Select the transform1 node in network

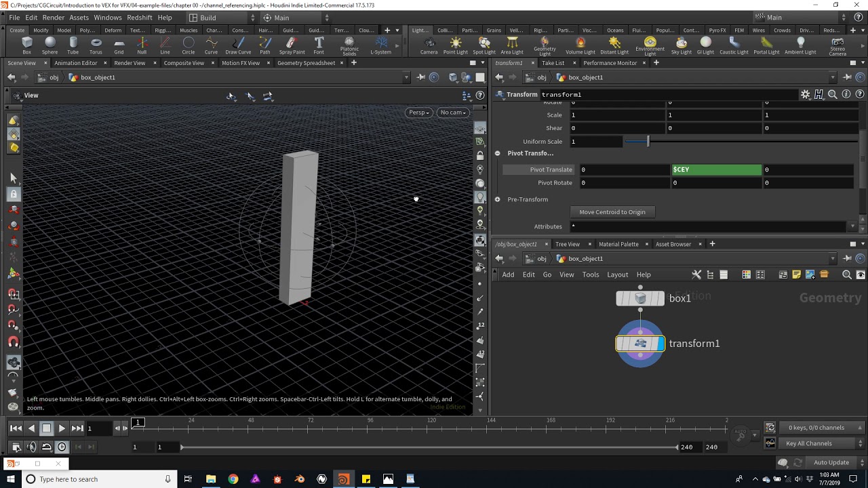(x=640, y=344)
